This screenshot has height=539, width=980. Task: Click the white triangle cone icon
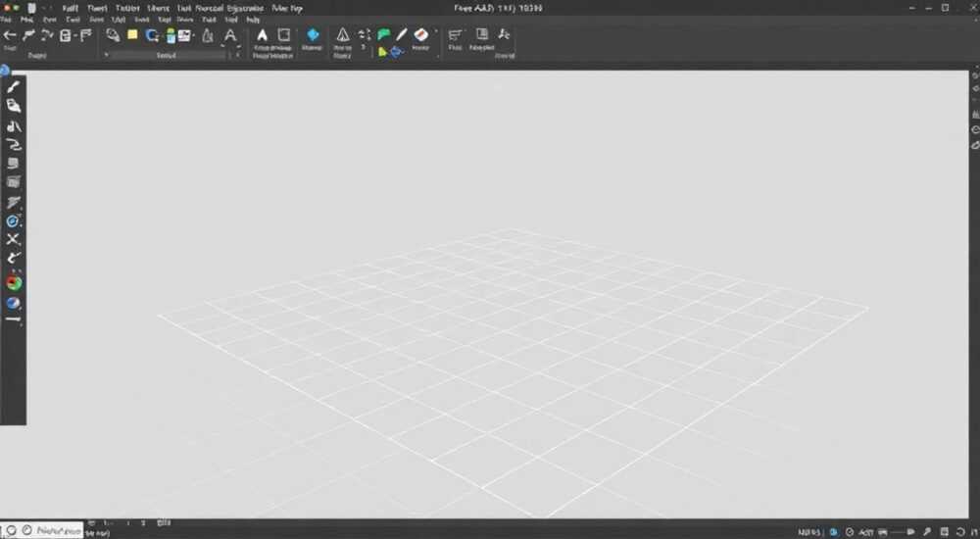[x=342, y=34]
